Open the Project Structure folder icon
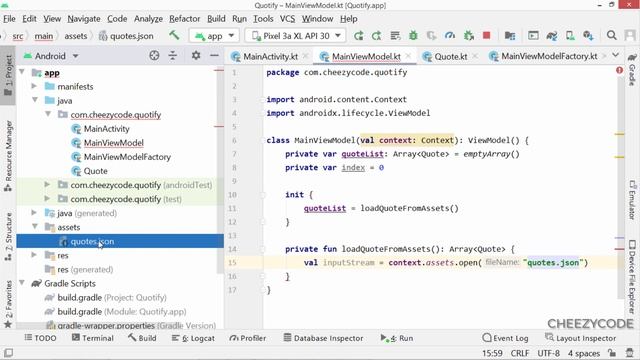Viewport: 640px width, 360px height. [510, 36]
